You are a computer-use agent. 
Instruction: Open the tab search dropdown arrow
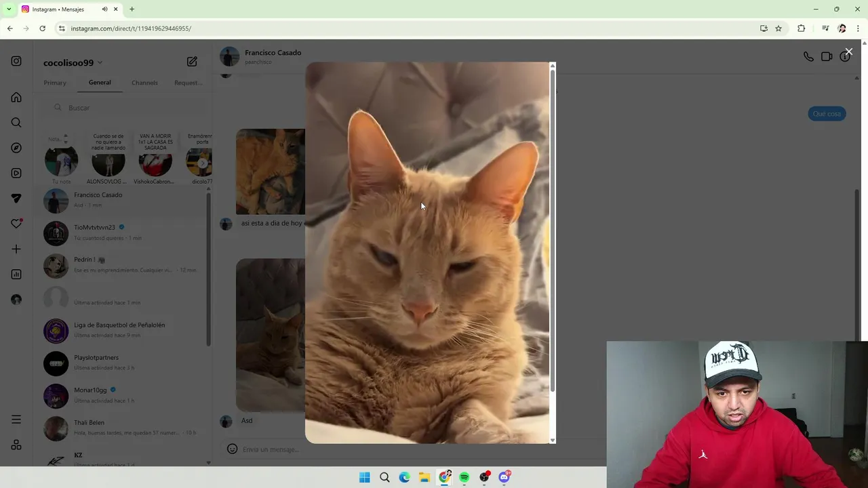point(9,9)
